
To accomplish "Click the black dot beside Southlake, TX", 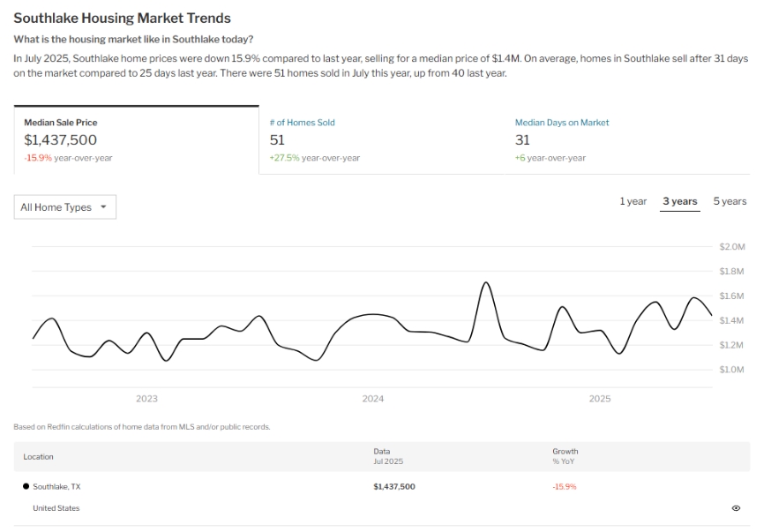I will coord(26,486).
